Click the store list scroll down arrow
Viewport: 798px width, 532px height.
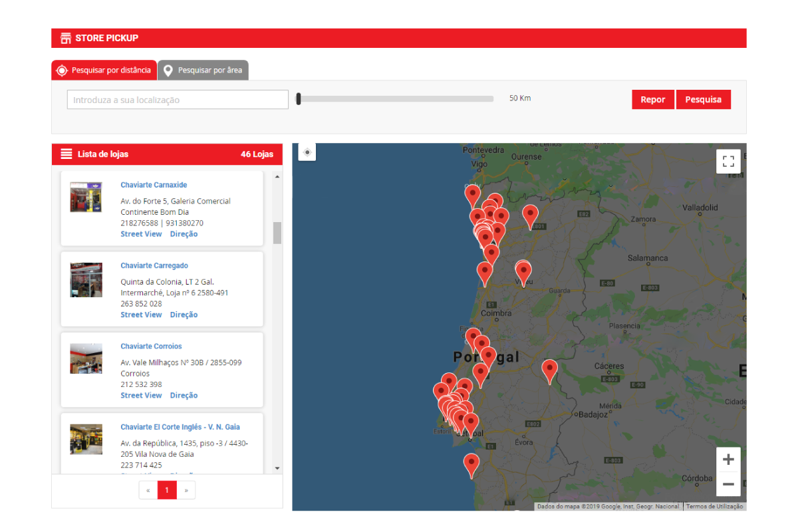[277, 468]
